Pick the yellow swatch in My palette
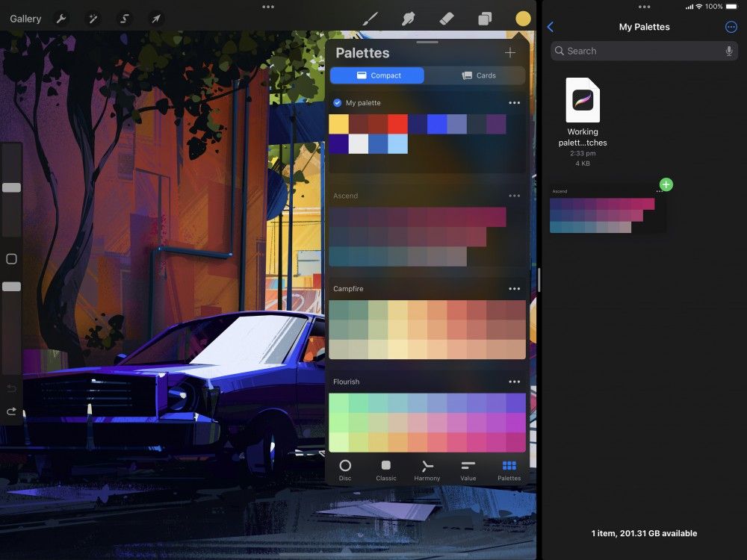747x560 pixels. coord(338,124)
